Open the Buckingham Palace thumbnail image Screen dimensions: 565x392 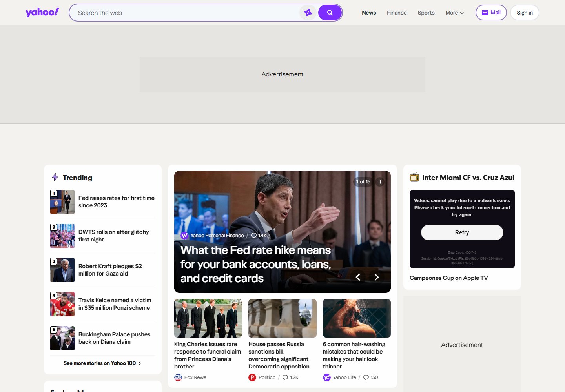click(x=62, y=338)
